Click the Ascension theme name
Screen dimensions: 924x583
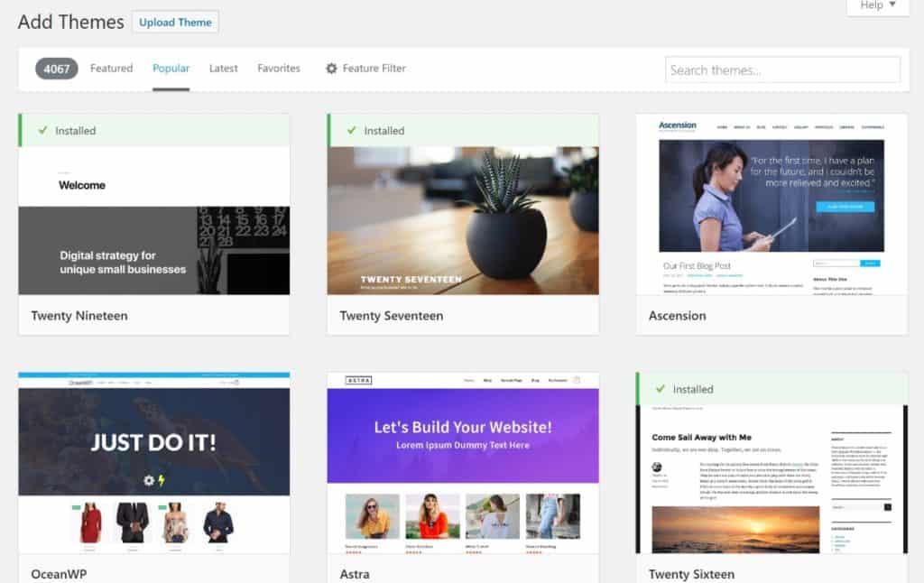(x=677, y=316)
